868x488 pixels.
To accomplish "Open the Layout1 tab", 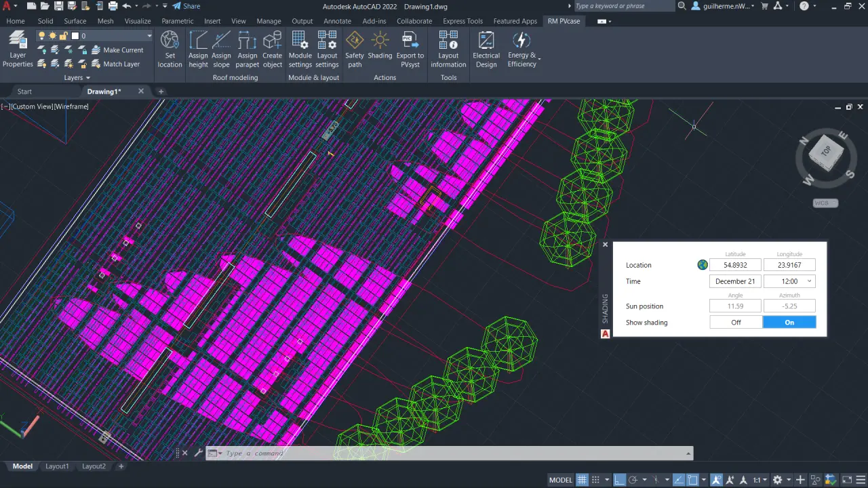I will 57,466.
